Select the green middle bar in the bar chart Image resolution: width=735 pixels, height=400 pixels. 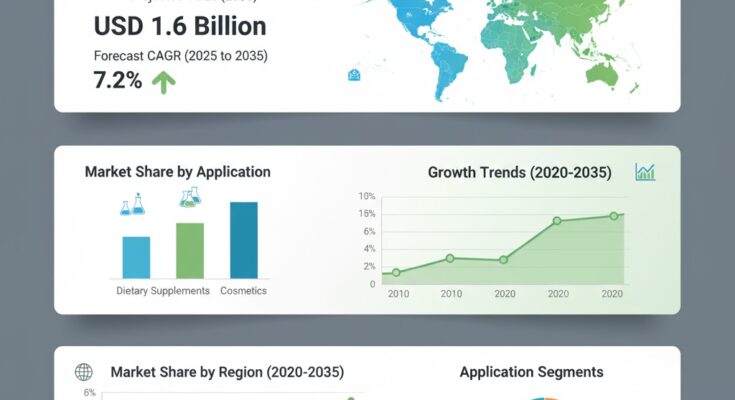coord(190,250)
